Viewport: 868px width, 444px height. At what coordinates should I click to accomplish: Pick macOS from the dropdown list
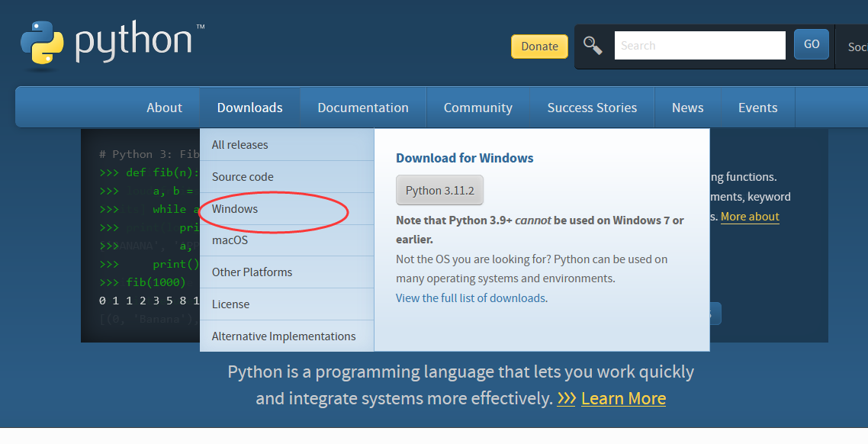[x=230, y=240]
